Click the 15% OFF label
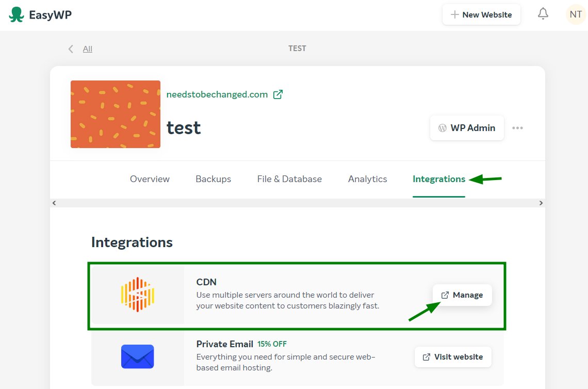588x389 pixels. tap(272, 344)
